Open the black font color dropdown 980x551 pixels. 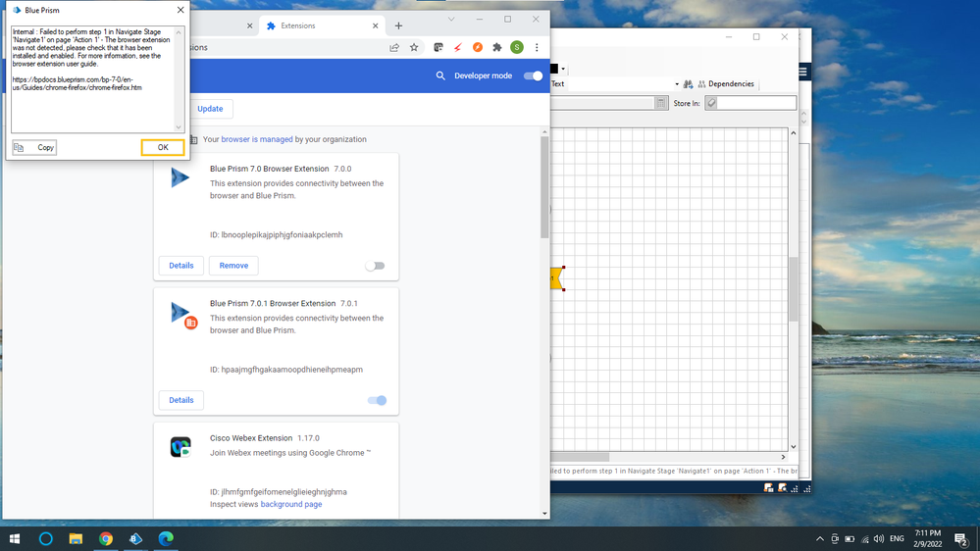tap(563, 69)
